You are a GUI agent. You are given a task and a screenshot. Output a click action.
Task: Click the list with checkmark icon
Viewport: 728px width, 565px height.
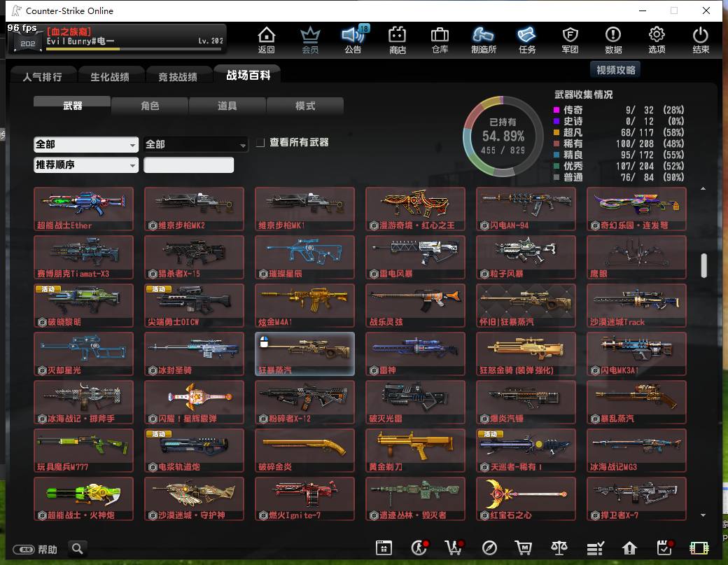595,547
